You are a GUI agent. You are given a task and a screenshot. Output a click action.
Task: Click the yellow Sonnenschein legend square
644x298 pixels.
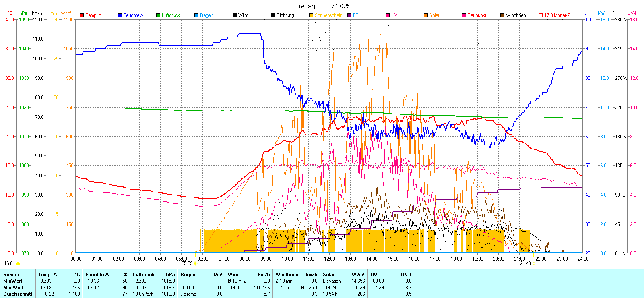pos(311,15)
